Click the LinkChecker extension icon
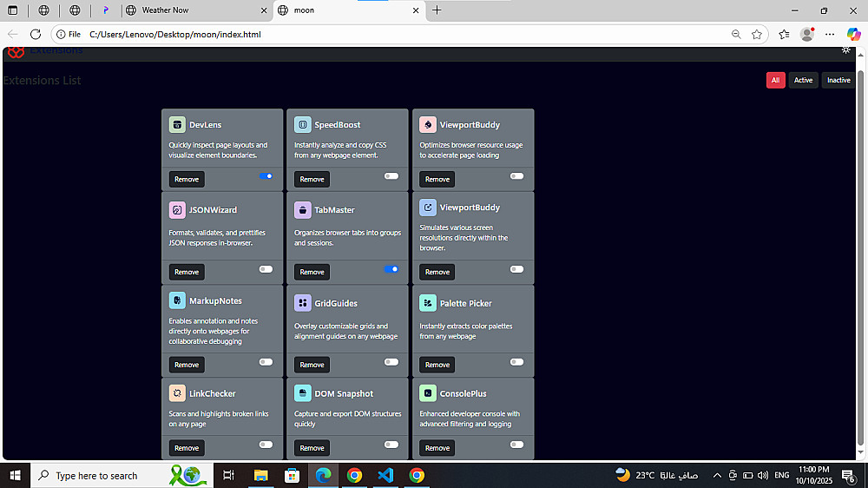The height and width of the screenshot is (488, 868). coord(177,393)
